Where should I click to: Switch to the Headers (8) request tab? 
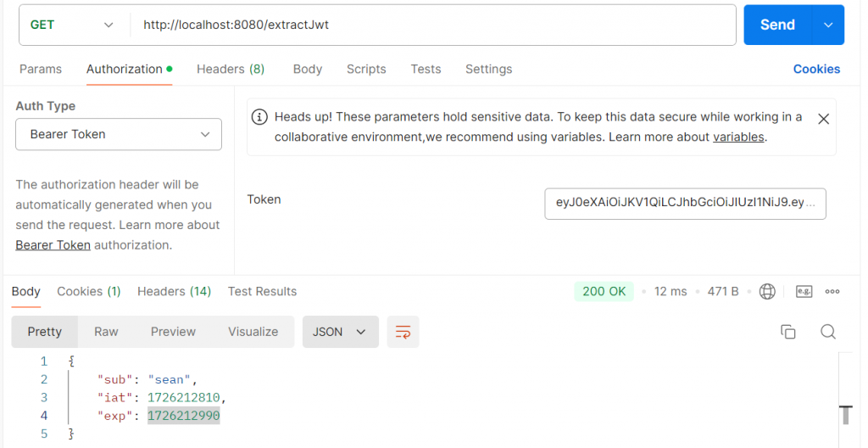click(x=231, y=69)
